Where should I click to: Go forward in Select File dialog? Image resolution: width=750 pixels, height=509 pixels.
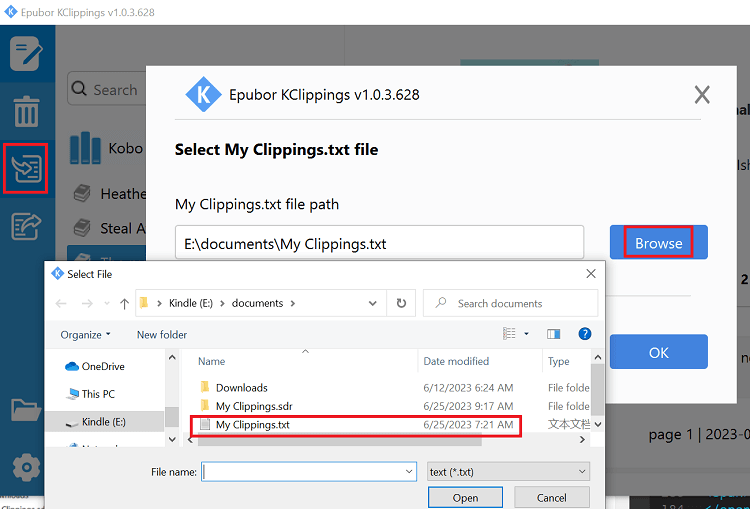click(x=87, y=303)
